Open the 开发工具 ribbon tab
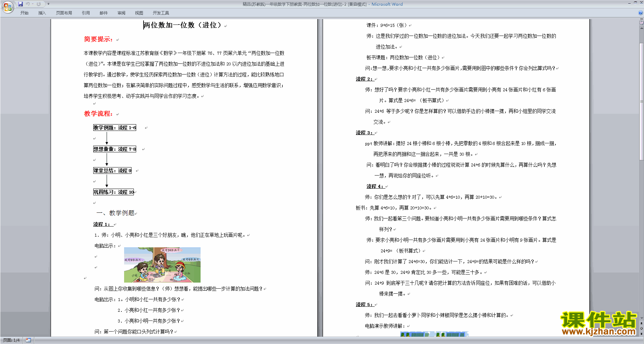Image resolution: width=644 pixels, height=344 pixels. (161, 13)
